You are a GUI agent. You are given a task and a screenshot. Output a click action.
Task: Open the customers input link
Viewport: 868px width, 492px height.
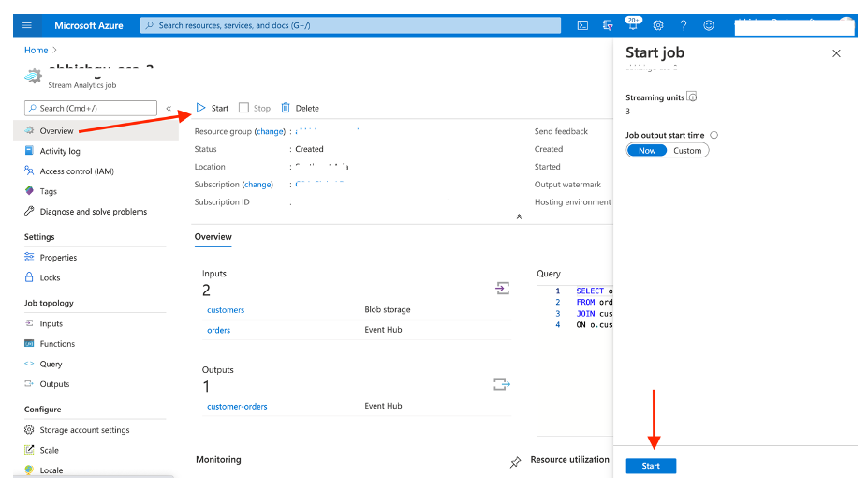(x=226, y=310)
